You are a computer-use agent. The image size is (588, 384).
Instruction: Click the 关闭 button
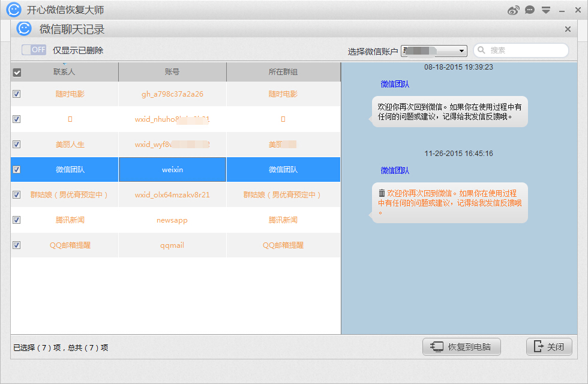click(549, 347)
